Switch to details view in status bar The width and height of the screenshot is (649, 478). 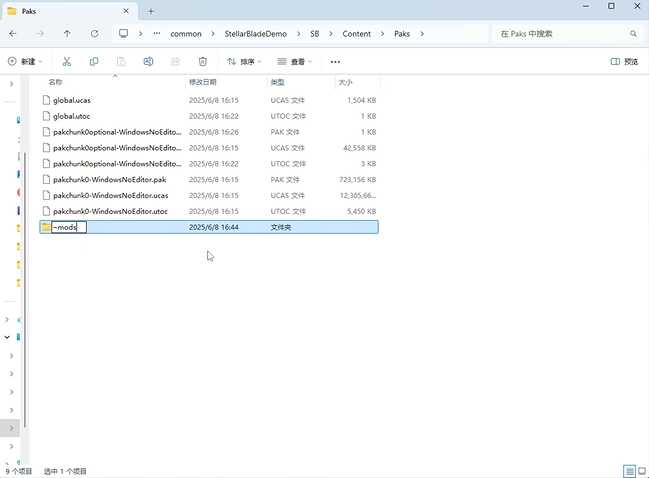pos(628,471)
